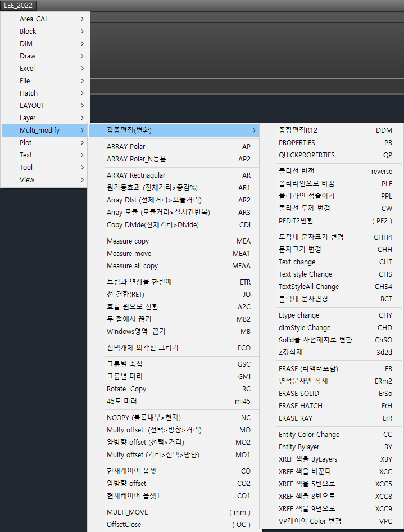Choose ARRAY Rectnagular (AR)
The width and height of the screenshot is (404, 532).
pyautogui.click(x=174, y=175)
